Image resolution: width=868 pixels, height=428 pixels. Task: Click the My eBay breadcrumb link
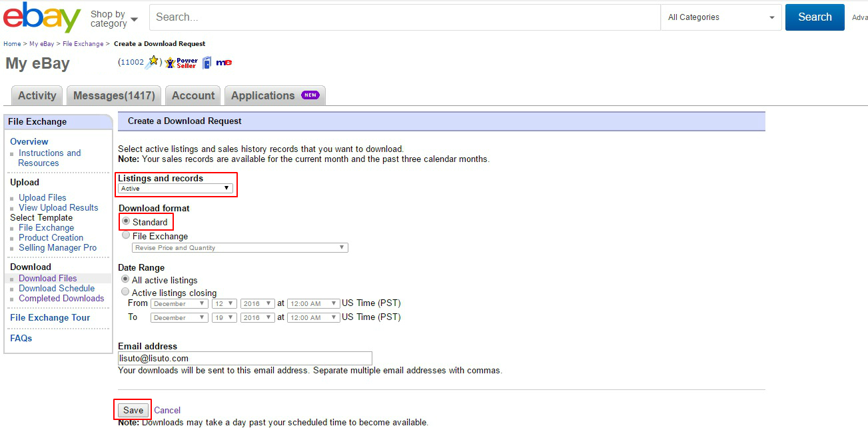41,44
